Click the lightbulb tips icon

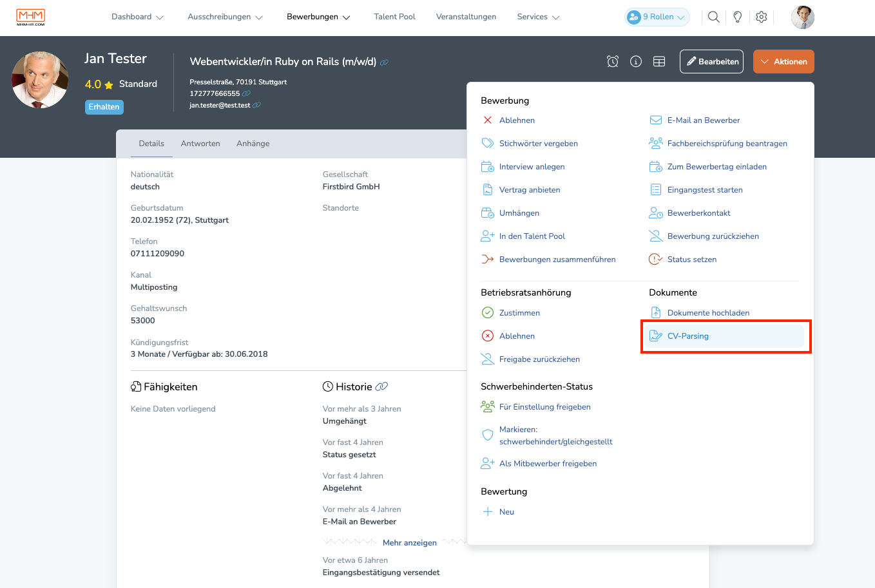(738, 17)
